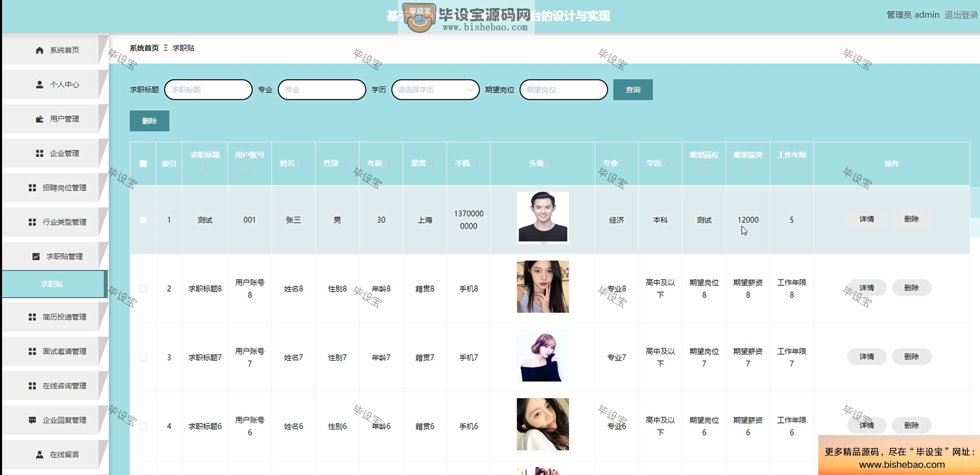Sort by the 性别 column arrows
The image size is (980, 475).
click(345, 163)
